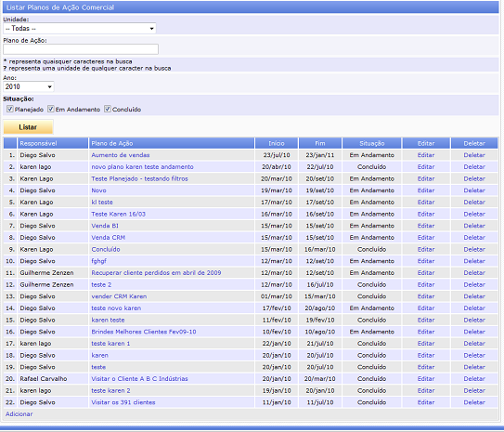Click the Adicionar link
Image resolution: width=504 pixels, height=432 pixels.
pos(19,414)
